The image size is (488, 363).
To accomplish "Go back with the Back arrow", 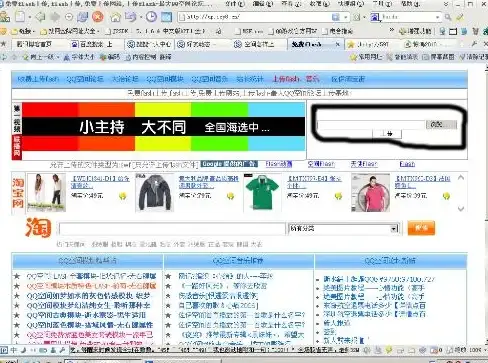I will click(x=40, y=17).
